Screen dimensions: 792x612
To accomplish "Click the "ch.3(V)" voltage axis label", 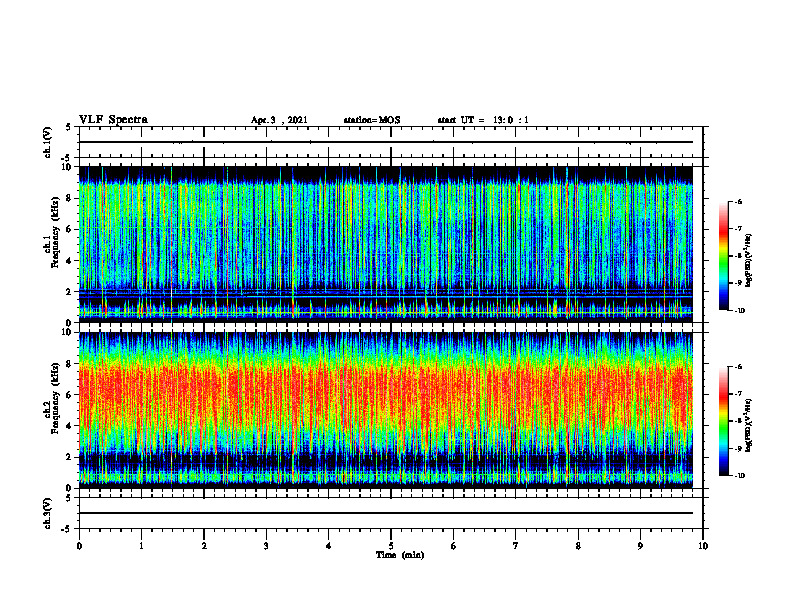I will 47,514.
